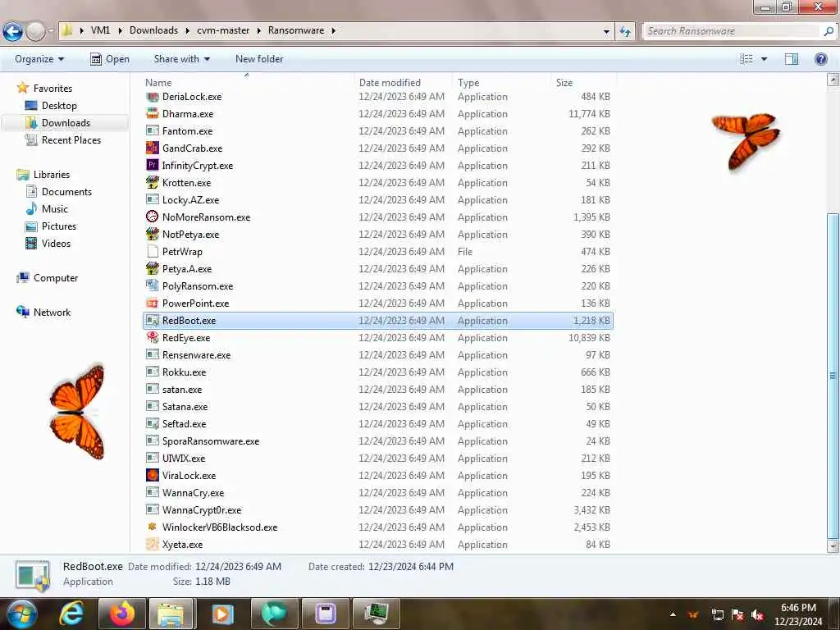This screenshot has height=630, width=840.
Task: Show the preview pane
Action: (x=792, y=59)
